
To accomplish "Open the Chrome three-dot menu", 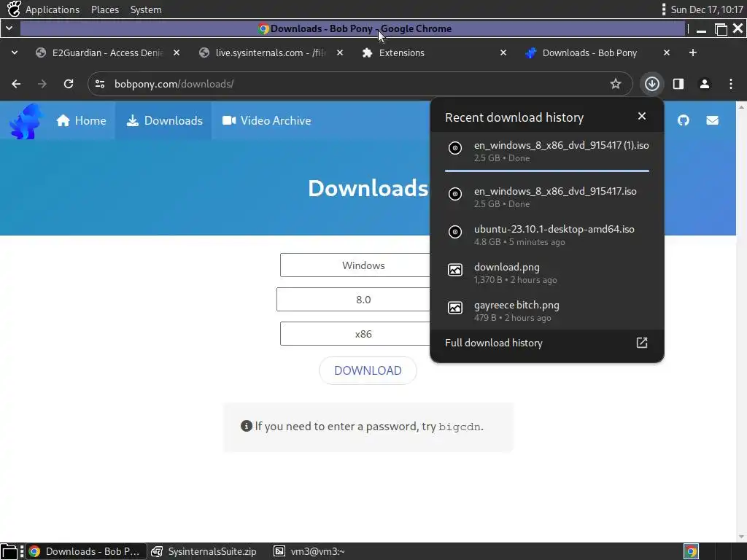I will (x=731, y=84).
